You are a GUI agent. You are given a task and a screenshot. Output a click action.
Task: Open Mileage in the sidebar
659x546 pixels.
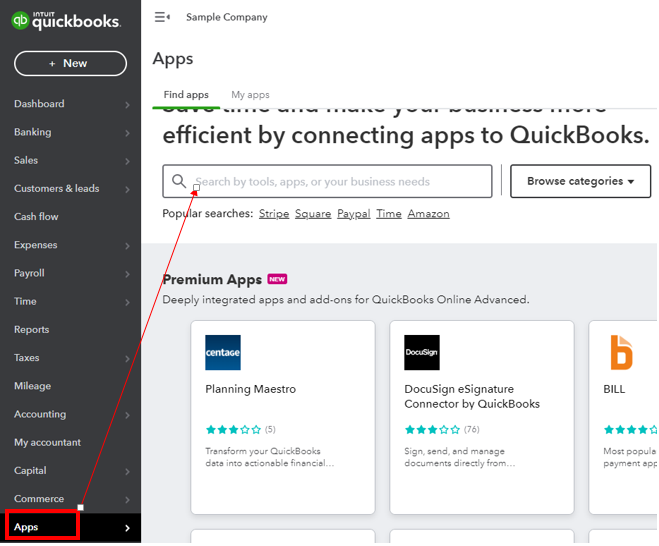[32, 386]
